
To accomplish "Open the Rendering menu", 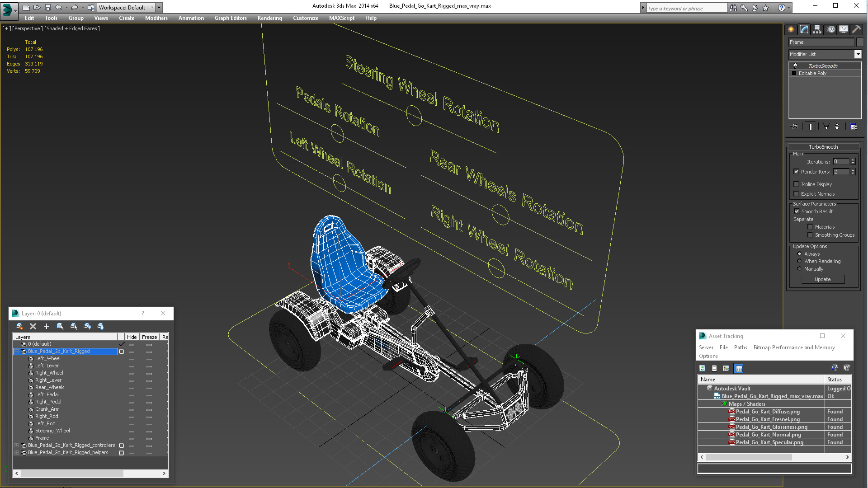I will pos(270,18).
